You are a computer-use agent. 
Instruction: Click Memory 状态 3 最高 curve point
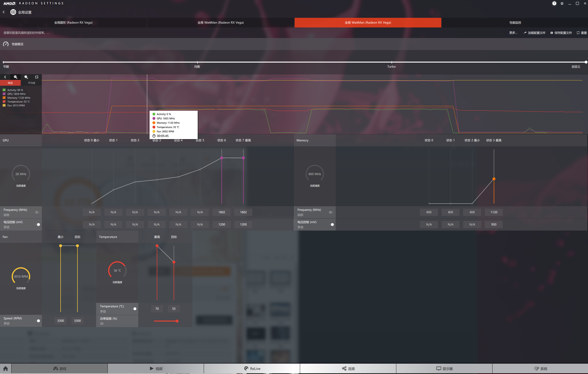pyautogui.click(x=494, y=179)
